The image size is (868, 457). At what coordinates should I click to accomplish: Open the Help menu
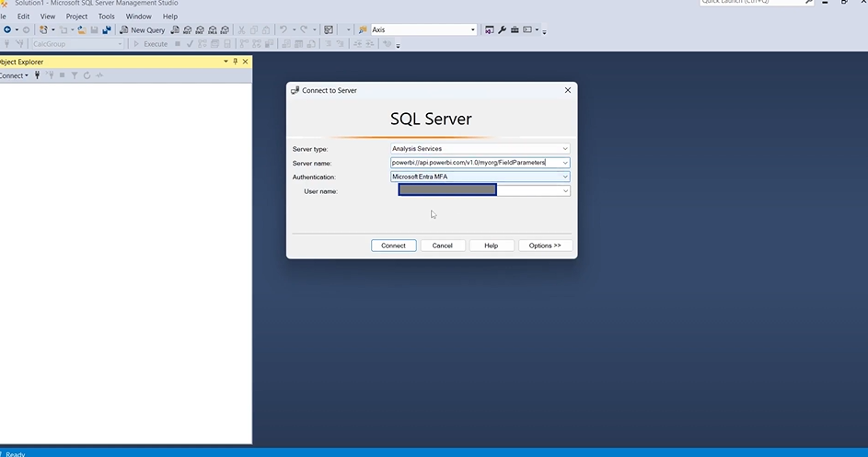pos(170,16)
